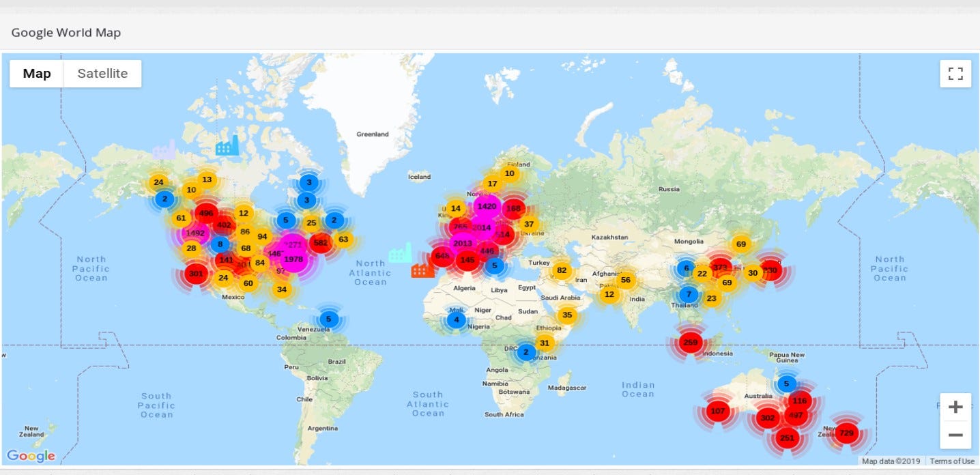Screen dimensions: 980x475
Task: Open the red 302 cluster marker
Action: pos(768,418)
